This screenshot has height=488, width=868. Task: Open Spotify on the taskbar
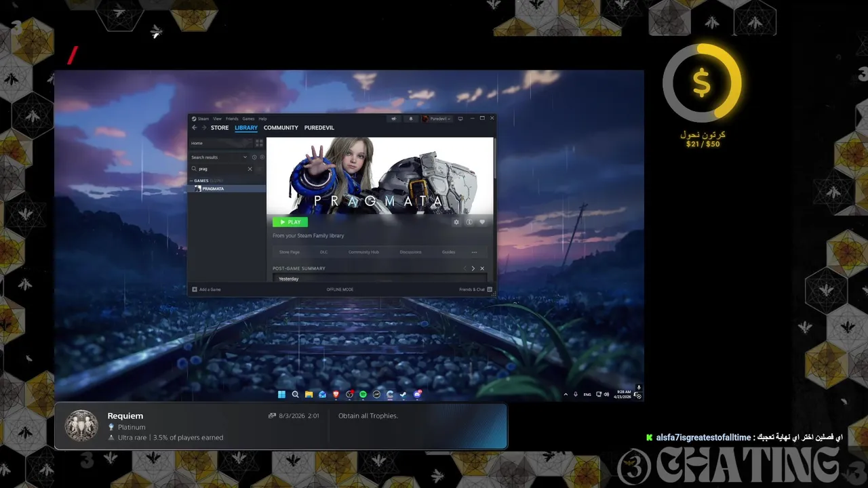click(363, 394)
